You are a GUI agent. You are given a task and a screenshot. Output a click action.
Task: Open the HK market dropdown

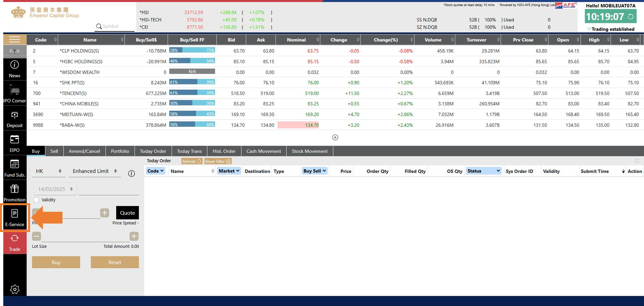pyautogui.click(x=48, y=171)
